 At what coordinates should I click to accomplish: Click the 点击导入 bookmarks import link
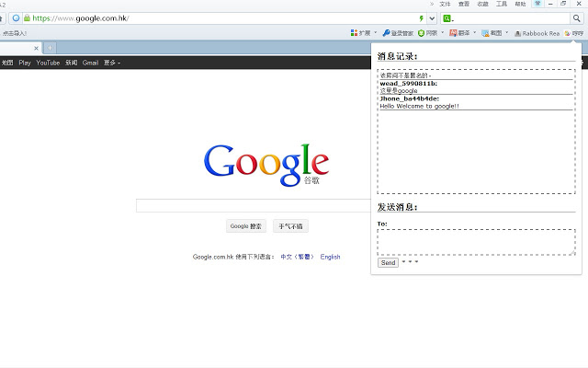pyautogui.click(x=15, y=33)
